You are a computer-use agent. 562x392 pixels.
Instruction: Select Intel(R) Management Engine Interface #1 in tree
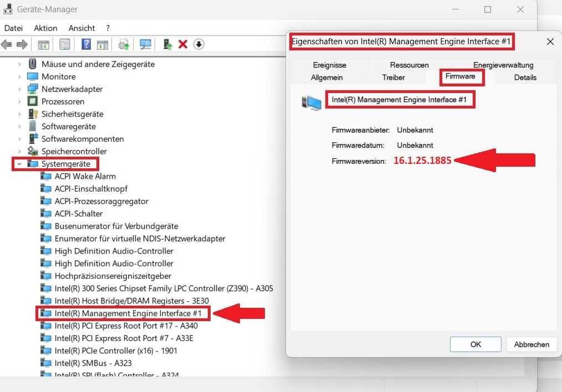click(x=128, y=313)
